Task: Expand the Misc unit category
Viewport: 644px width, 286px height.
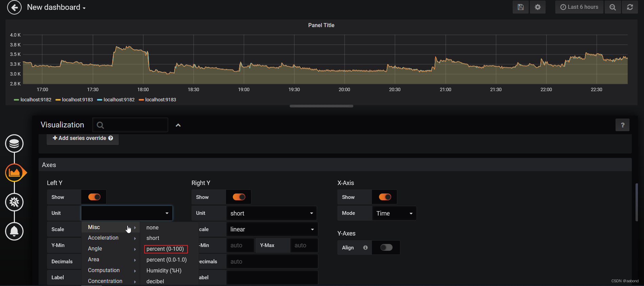Action: click(x=111, y=227)
